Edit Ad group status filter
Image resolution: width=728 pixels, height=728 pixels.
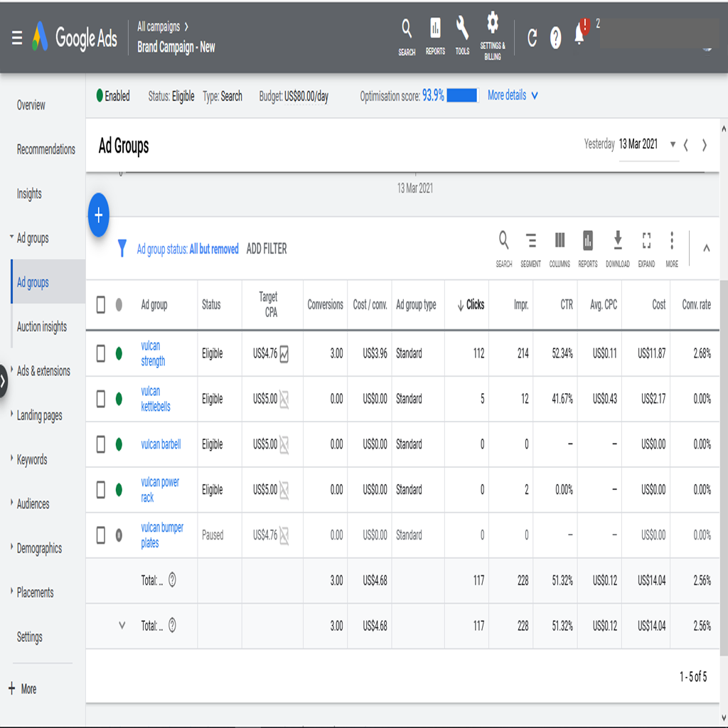point(188,249)
